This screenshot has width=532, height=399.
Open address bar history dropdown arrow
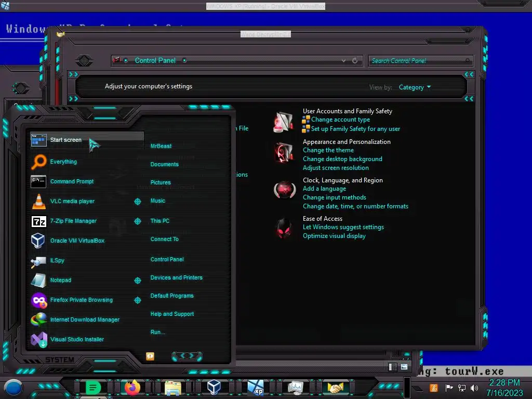click(x=344, y=61)
